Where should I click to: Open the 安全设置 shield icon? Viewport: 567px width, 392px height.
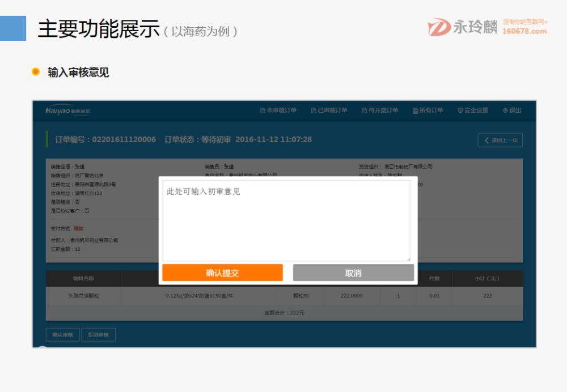pyautogui.click(x=460, y=111)
